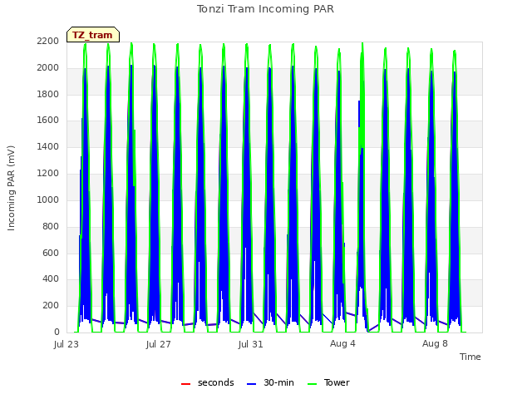Click the 1400 y-axis tick label
Image resolution: width=532 pixels, height=399 pixels.
click(x=48, y=146)
